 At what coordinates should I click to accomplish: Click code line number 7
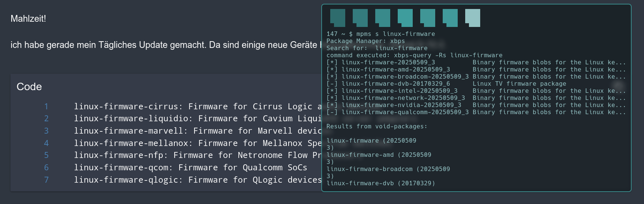(46, 180)
